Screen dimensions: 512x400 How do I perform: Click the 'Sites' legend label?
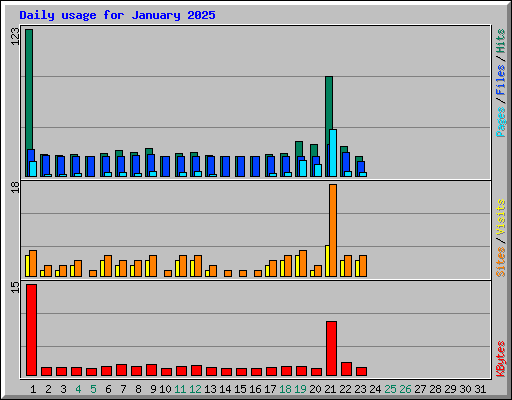pos(500,262)
